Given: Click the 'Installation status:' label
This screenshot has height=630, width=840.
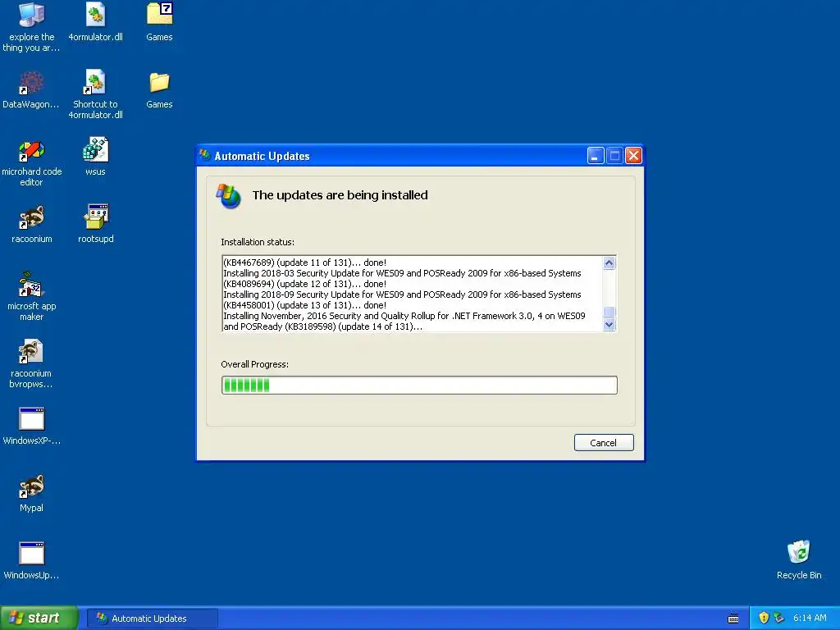Looking at the screenshot, I should click(258, 242).
